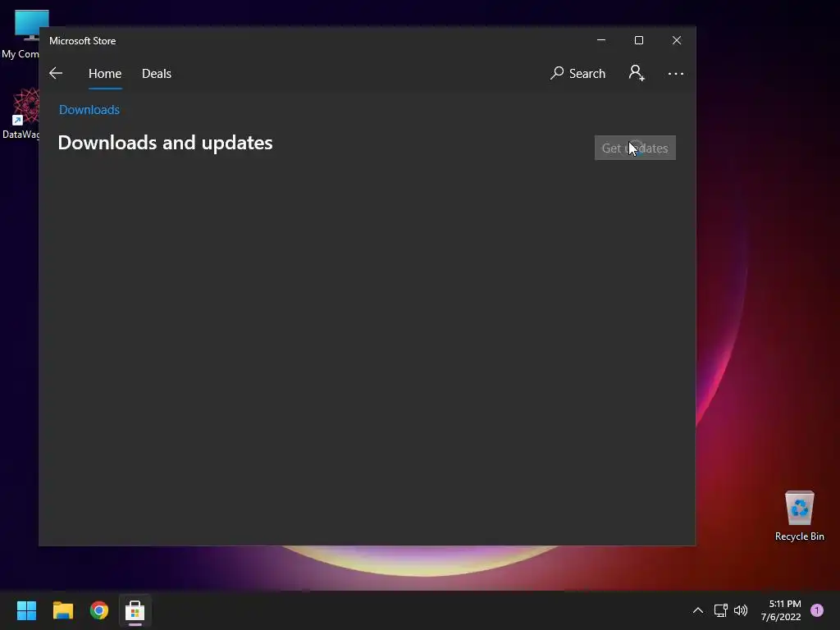
Task: Click the Downloads and updates heading
Action: [x=165, y=143]
